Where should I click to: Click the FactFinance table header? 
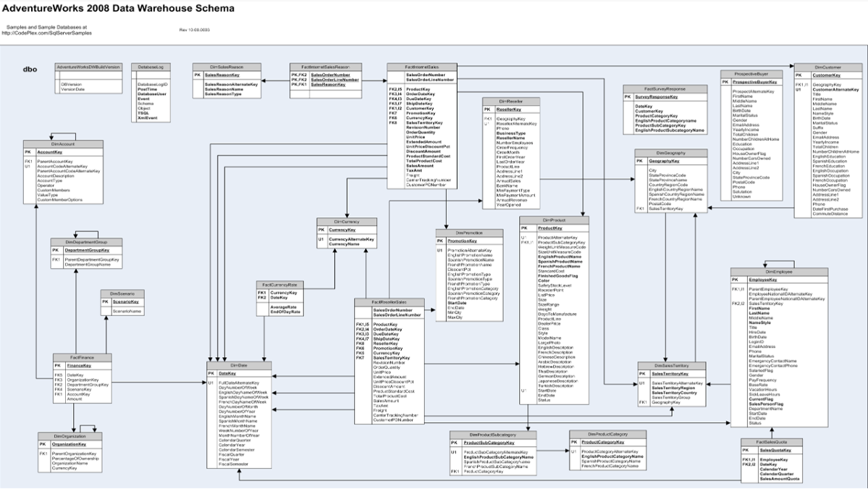[82, 358]
